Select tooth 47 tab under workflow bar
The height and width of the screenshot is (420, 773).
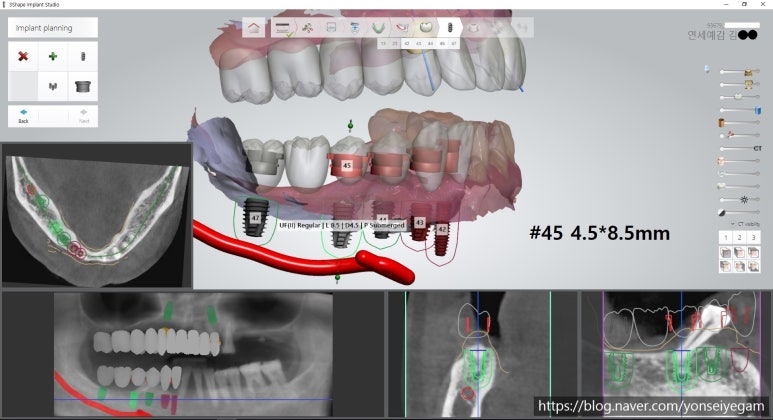455,44
